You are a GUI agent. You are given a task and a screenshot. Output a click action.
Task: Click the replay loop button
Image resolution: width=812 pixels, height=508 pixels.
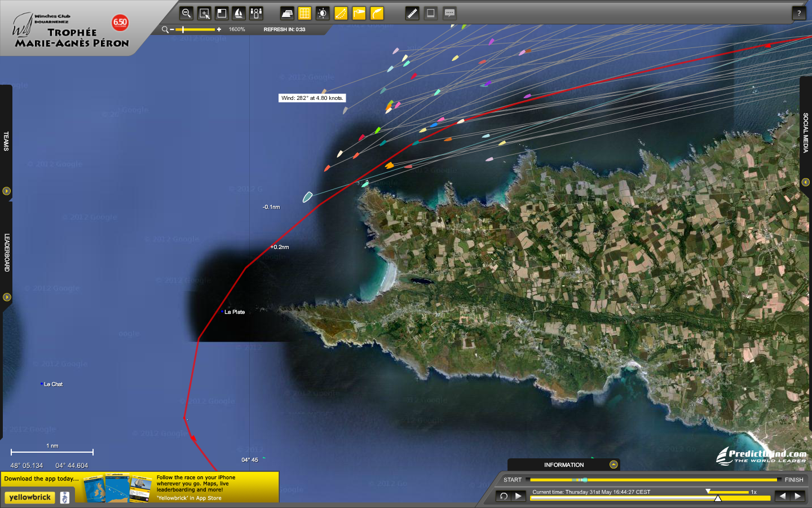(x=504, y=496)
